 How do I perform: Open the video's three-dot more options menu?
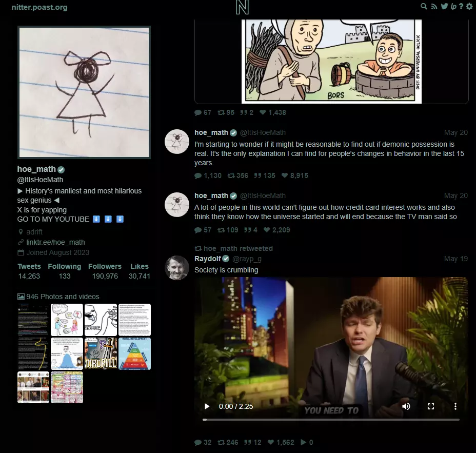455,406
